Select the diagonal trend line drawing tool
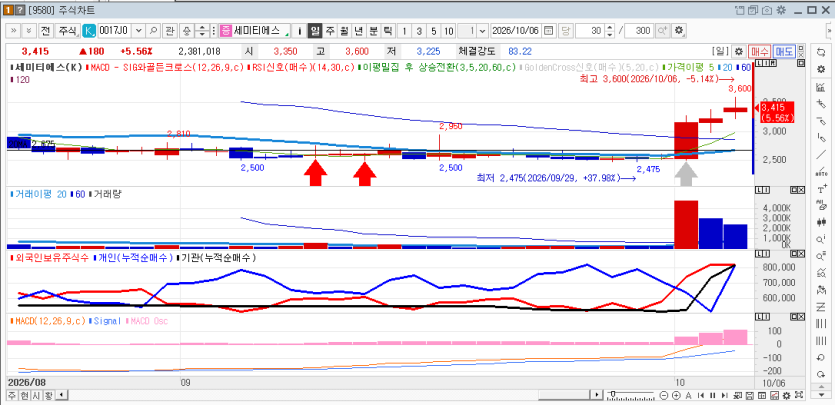 pos(821,155)
